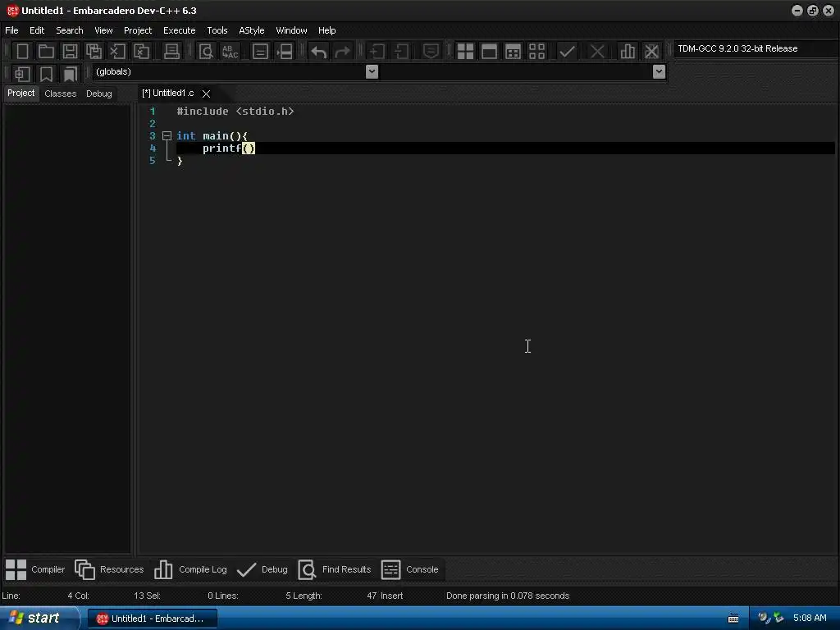This screenshot has height=630, width=840.
Task: Open the Console bottom panel tab
Action: tap(410, 569)
